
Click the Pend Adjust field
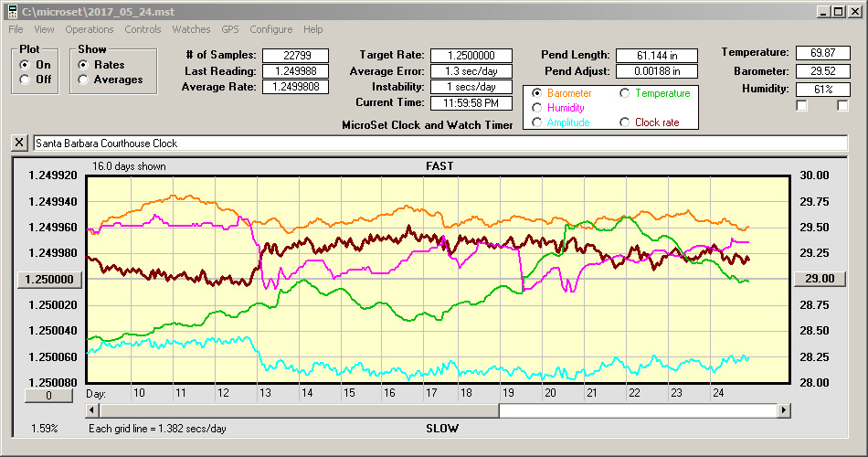point(657,71)
